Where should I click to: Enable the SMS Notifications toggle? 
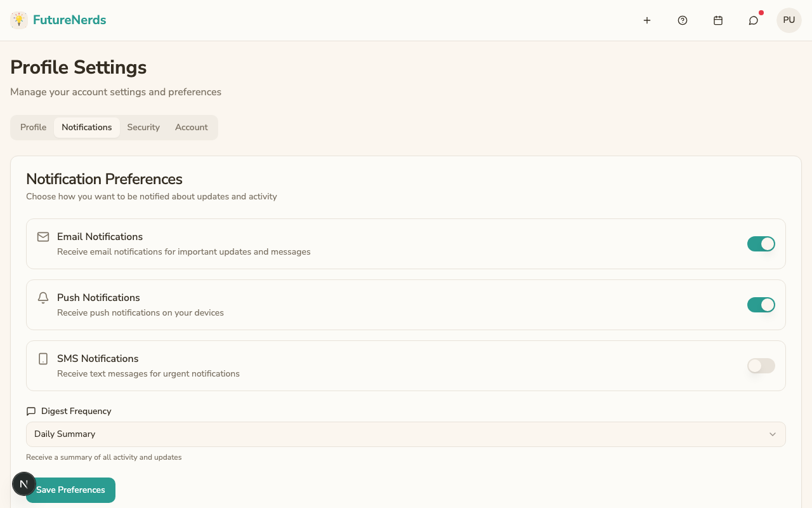[761, 366]
